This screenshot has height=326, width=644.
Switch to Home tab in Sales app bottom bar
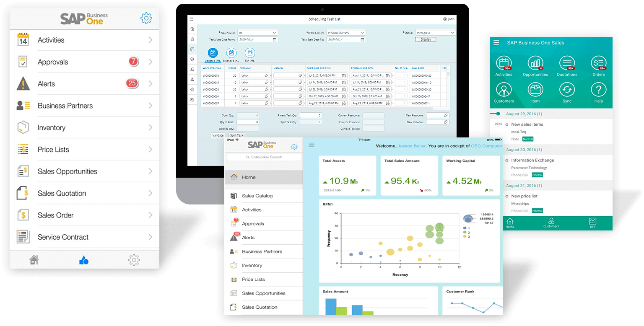tap(510, 223)
